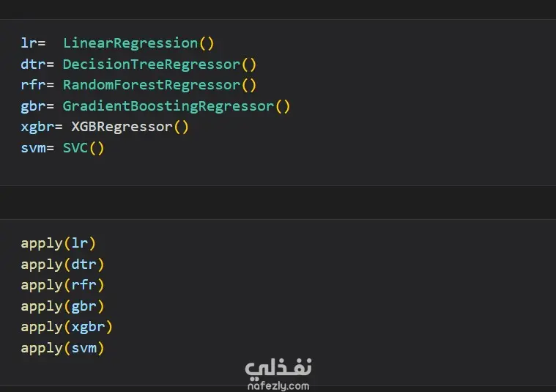Image resolution: width=556 pixels, height=392 pixels.
Task: Click the RandomForestRegressor class name
Action: (x=151, y=85)
